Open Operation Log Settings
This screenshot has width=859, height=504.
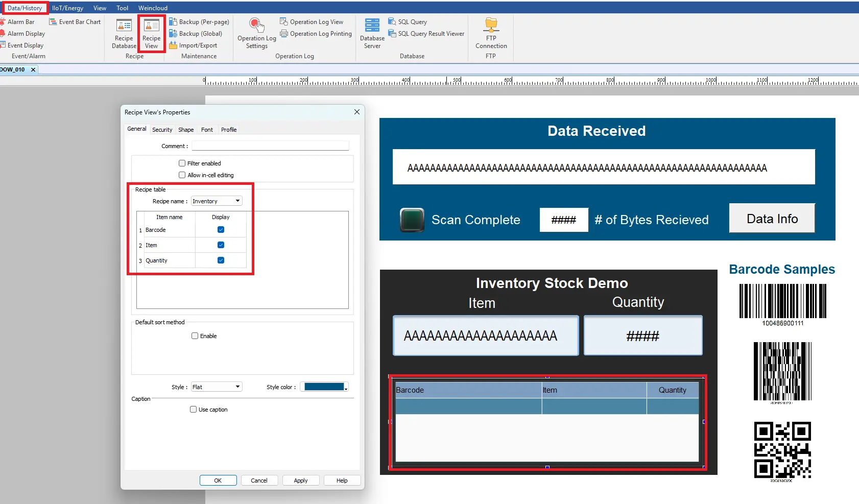point(256,33)
